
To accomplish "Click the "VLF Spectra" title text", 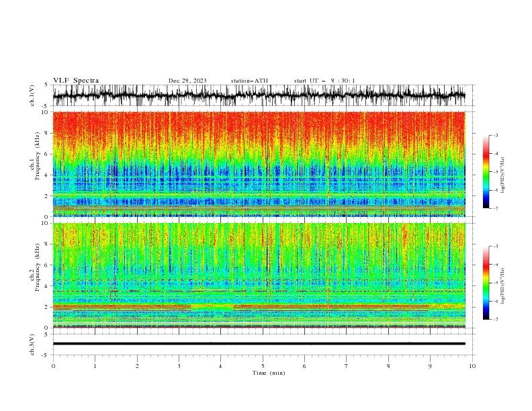I will 76,81.
